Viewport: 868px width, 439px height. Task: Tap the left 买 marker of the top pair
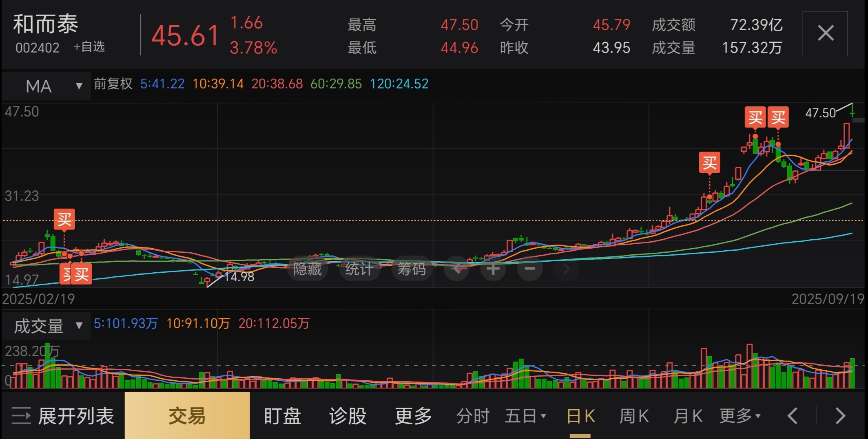[755, 117]
